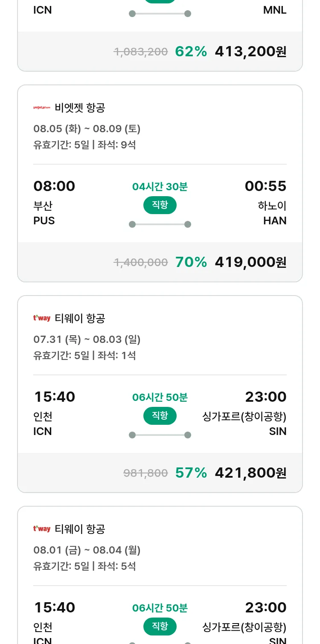
Task: Tap the 직항 badge on the 07.31 Singapore flight
Action: [x=160, y=416]
